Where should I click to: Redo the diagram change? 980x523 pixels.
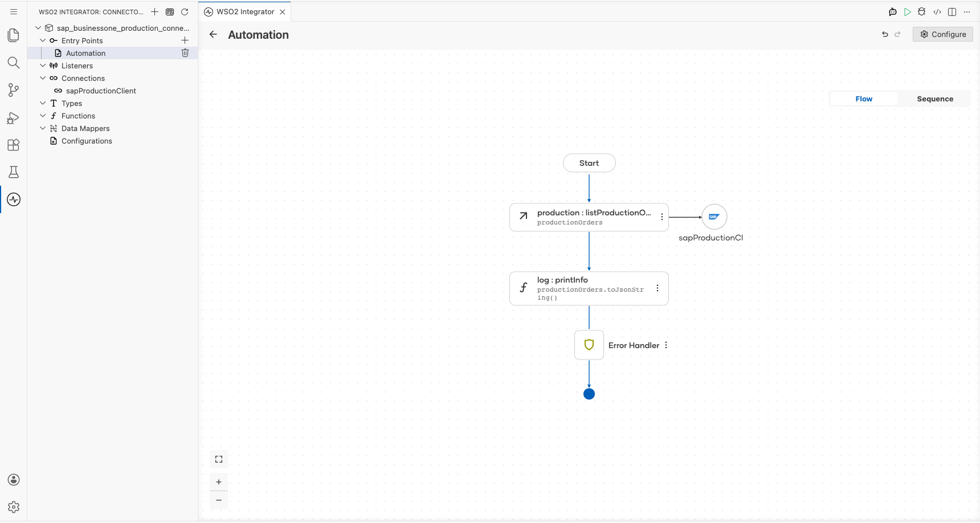(897, 34)
